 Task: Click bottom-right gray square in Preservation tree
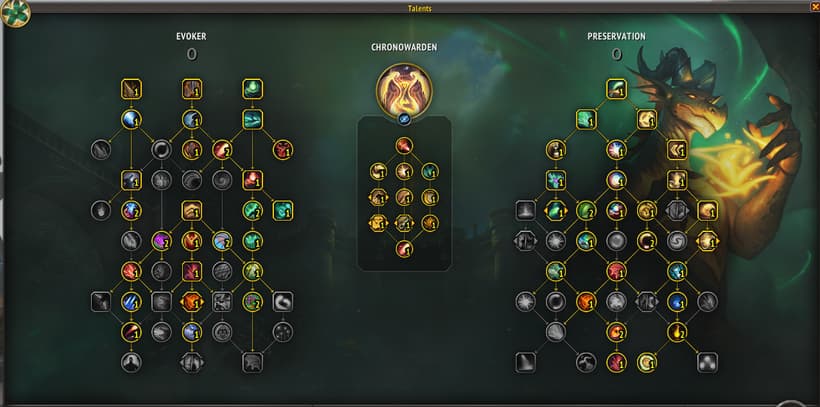[x=708, y=362]
